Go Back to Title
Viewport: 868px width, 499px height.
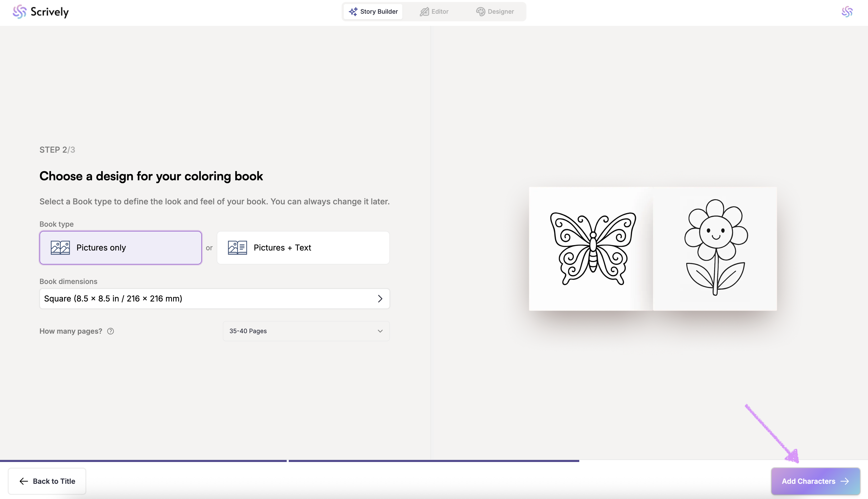(x=47, y=481)
